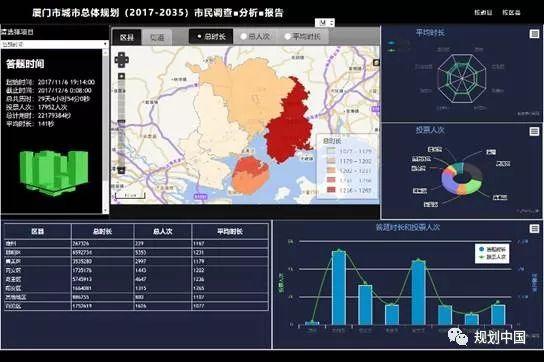Click the table cell with value 1626
Image resolution: width=544 pixels, height=362 pixels.
click(162, 306)
